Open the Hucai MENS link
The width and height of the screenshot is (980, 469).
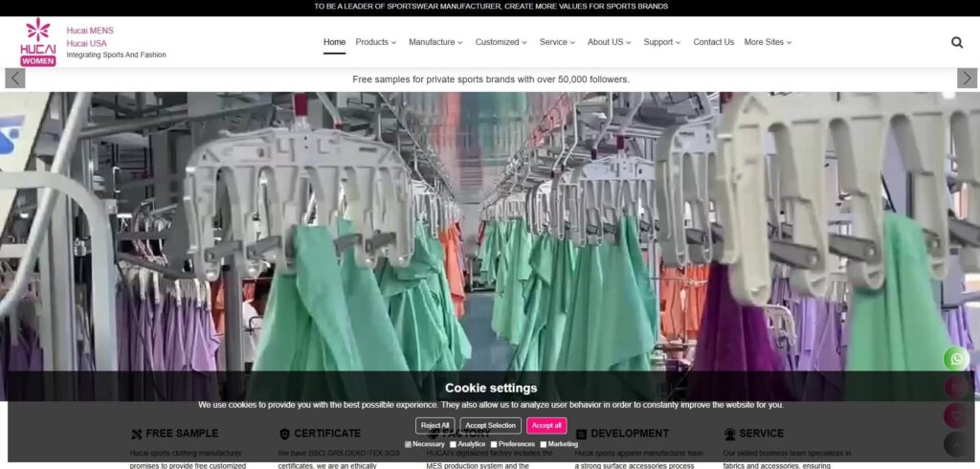(90, 30)
